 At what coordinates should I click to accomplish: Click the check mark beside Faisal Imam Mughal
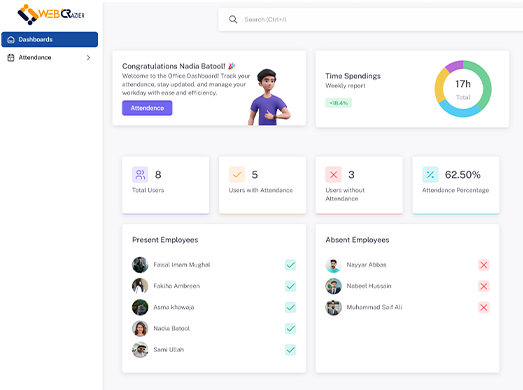pos(291,265)
